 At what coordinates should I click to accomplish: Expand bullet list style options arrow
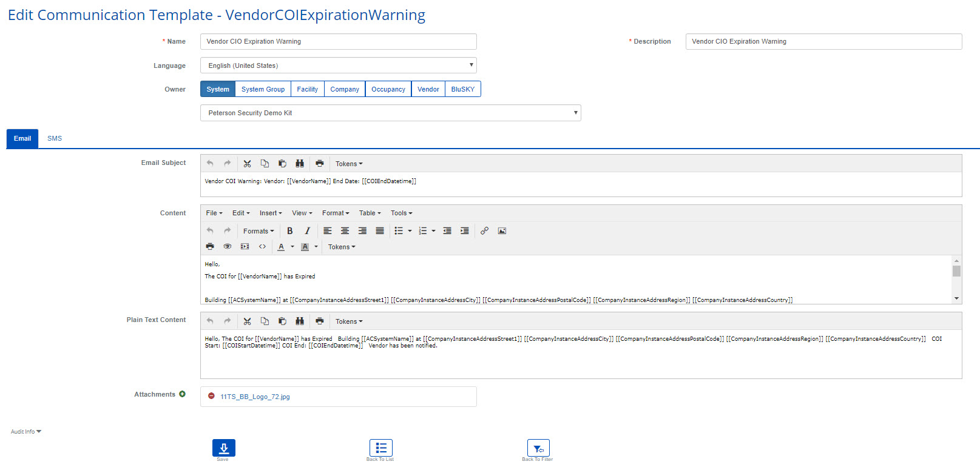410,231
